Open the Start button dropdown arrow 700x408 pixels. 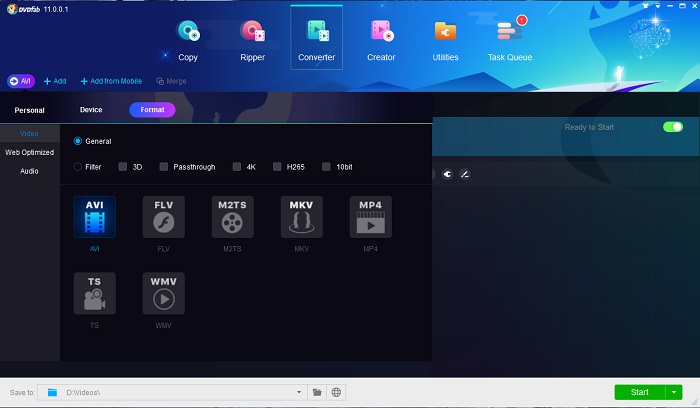[674, 392]
